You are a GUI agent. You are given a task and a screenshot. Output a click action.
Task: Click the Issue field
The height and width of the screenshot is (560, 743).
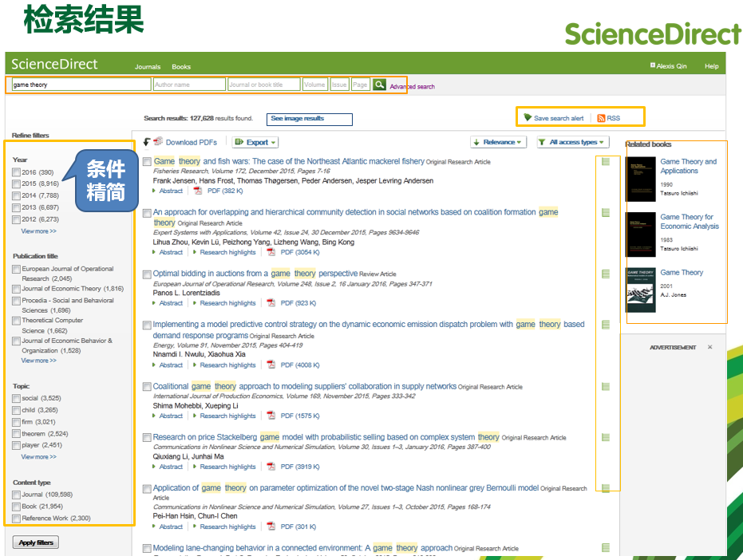pos(339,85)
